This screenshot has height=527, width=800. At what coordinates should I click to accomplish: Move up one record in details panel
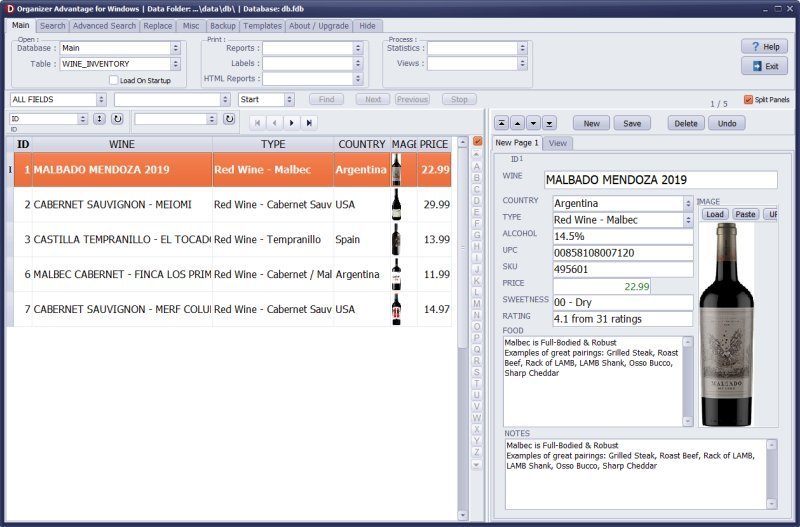tap(517, 123)
